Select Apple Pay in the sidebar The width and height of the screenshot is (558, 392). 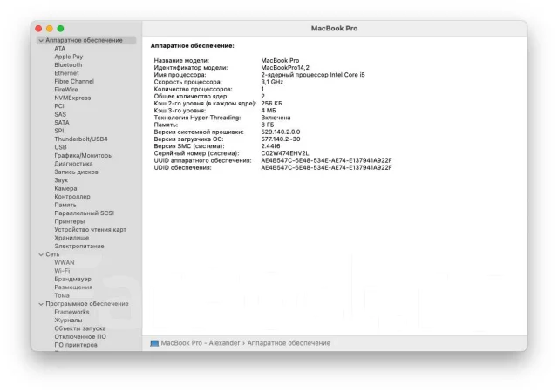(x=68, y=57)
